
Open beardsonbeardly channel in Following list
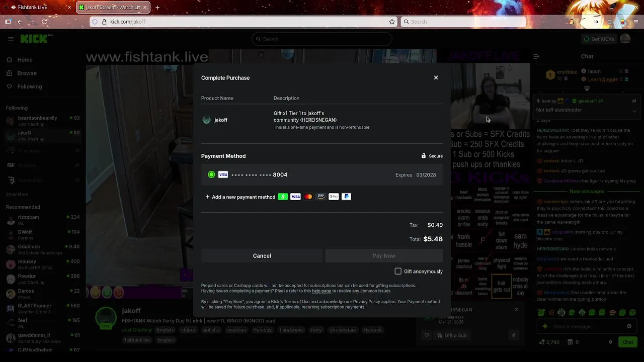tap(43, 120)
